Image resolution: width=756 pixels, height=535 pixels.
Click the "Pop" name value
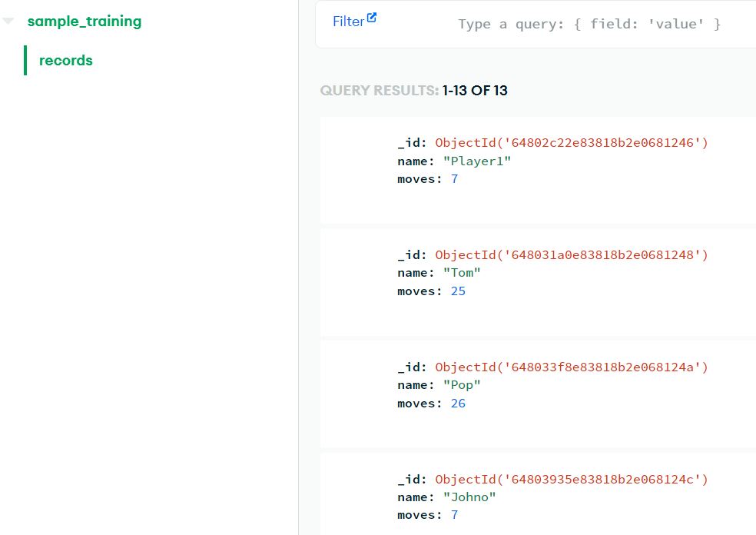click(x=462, y=385)
